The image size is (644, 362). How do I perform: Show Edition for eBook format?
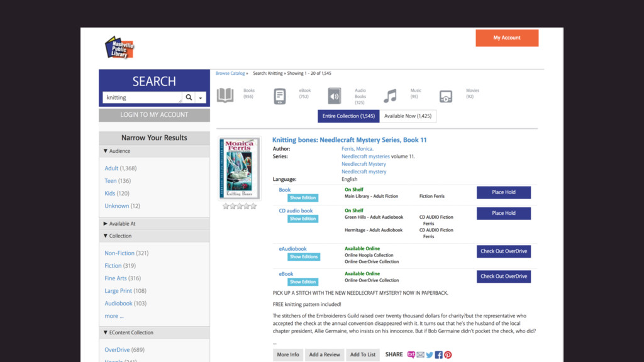pyautogui.click(x=303, y=282)
